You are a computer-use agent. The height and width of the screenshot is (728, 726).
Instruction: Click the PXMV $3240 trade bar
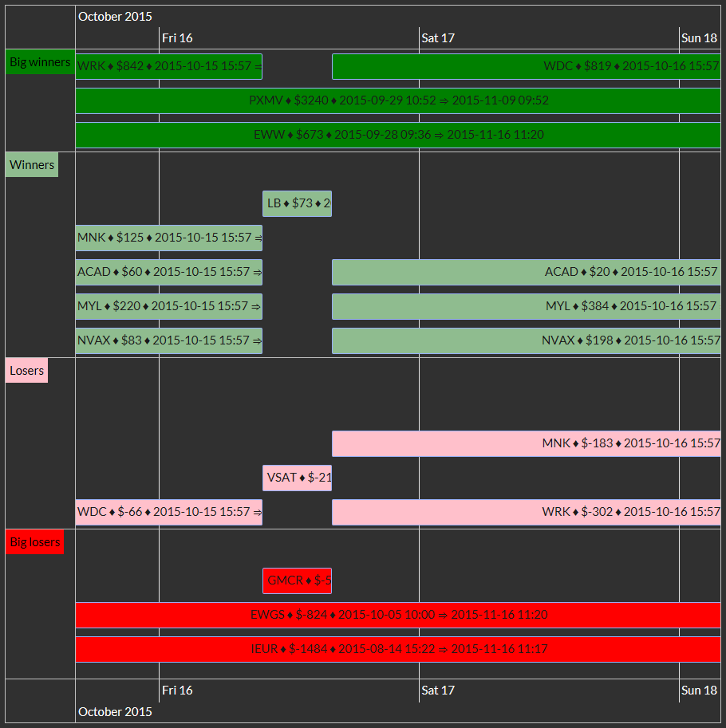398,100
